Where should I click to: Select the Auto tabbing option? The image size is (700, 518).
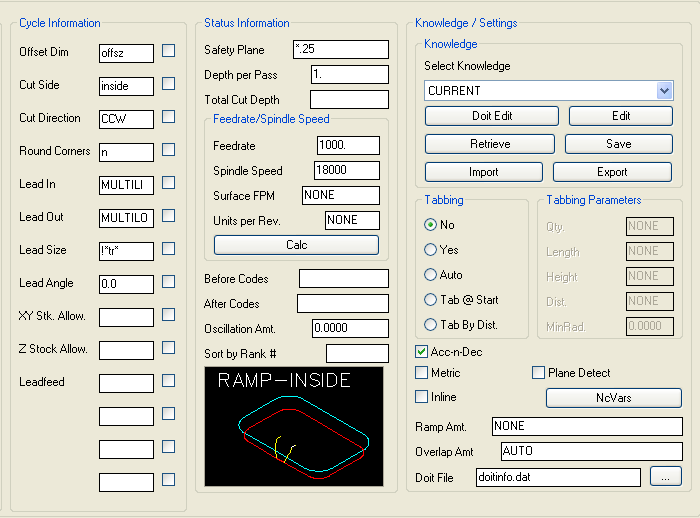pos(430,275)
